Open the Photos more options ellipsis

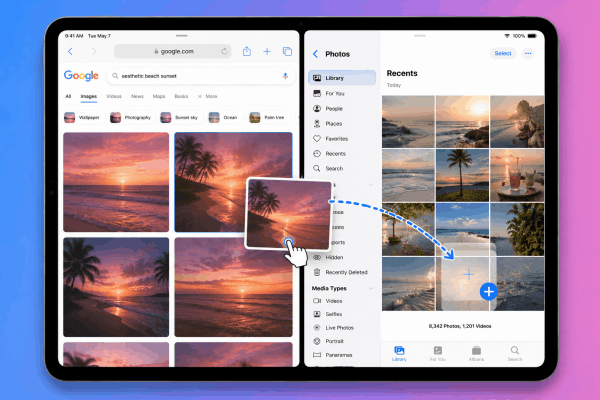click(x=528, y=54)
